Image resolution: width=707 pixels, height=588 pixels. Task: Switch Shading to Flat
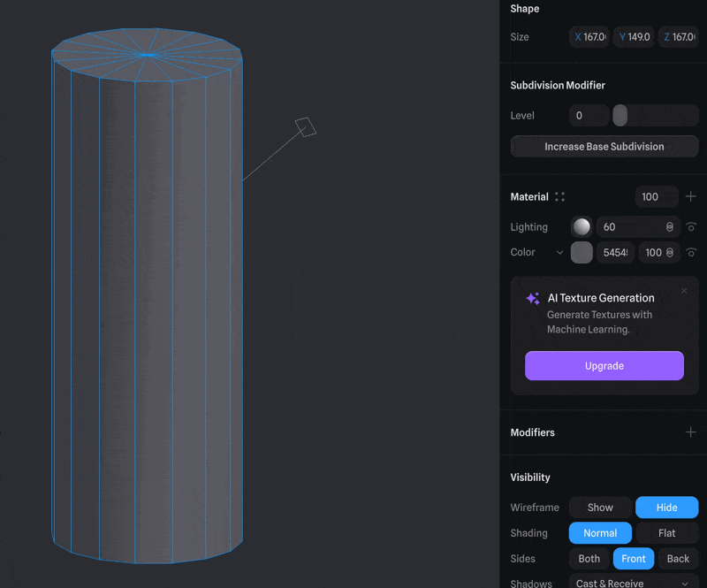[x=666, y=533]
